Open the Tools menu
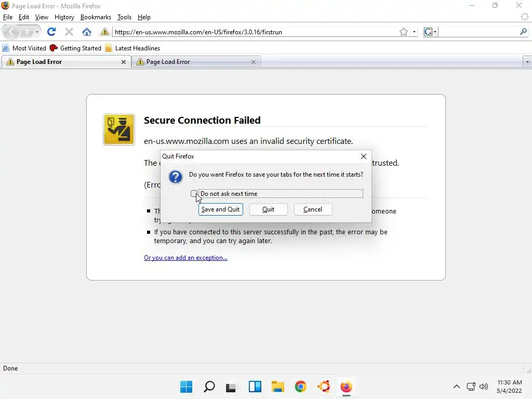 (124, 17)
